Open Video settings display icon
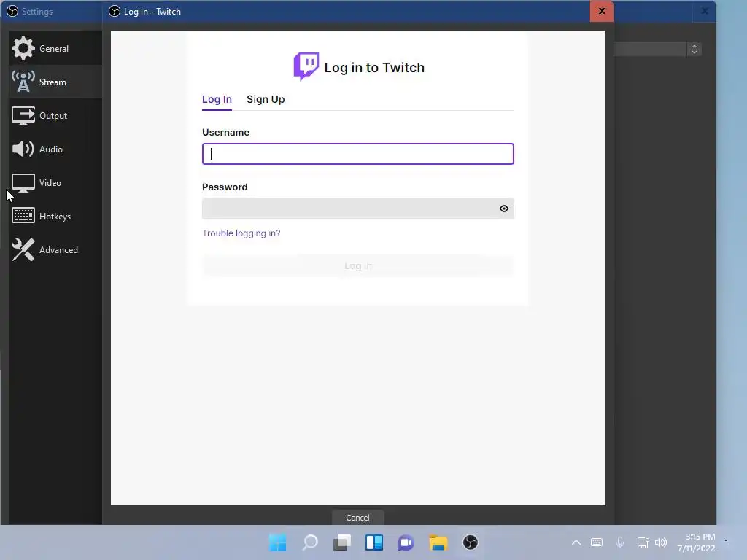 point(23,183)
